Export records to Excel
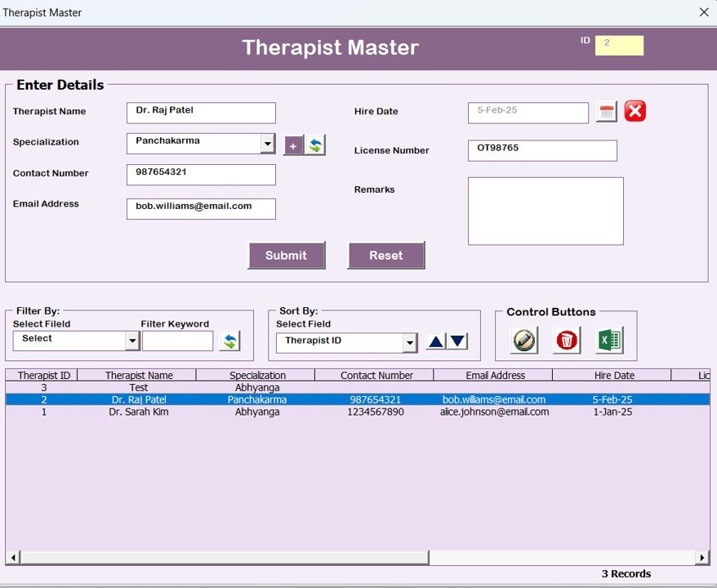The height and width of the screenshot is (588, 717). [x=609, y=341]
